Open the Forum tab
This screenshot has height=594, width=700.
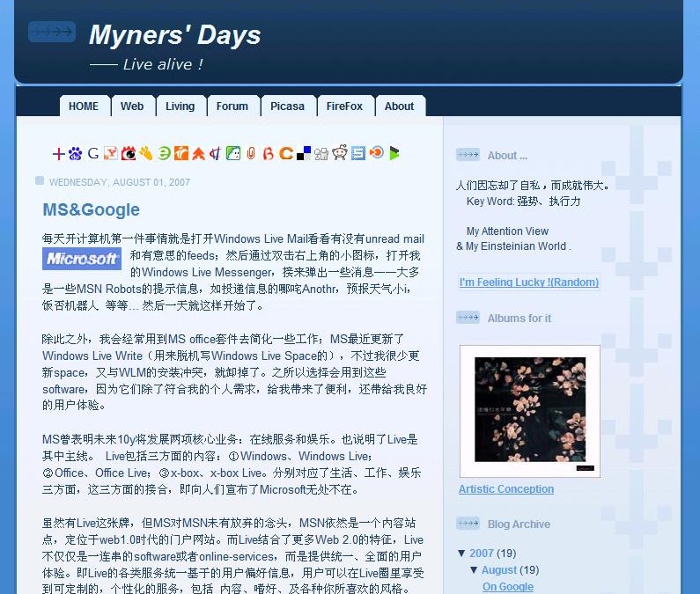pyautogui.click(x=232, y=106)
